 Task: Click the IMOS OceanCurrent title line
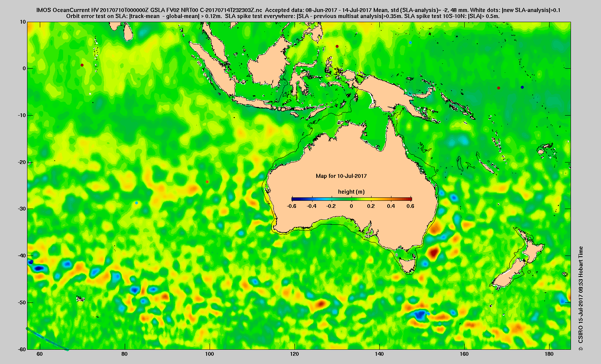pos(298,10)
